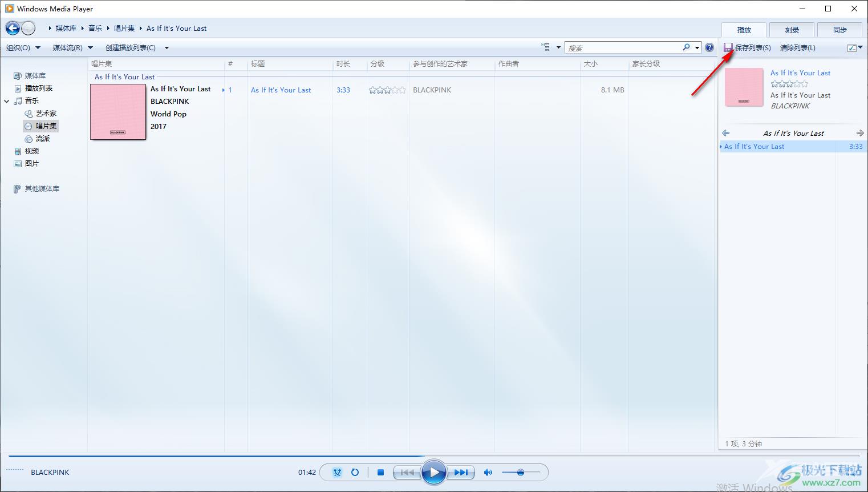Skip to the previous track
The image size is (868, 492).
407,472
